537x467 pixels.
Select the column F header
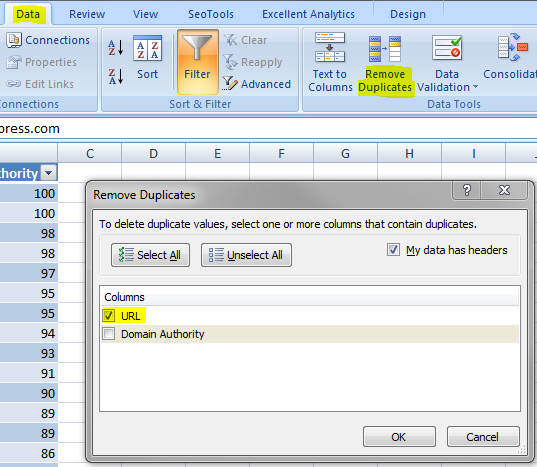click(x=282, y=153)
